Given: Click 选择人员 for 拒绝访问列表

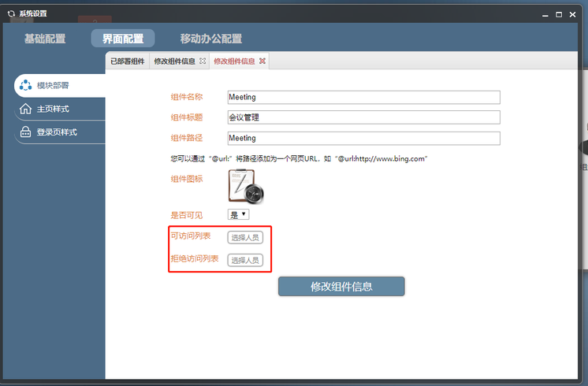Looking at the screenshot, I should click(x=245, y=260).
